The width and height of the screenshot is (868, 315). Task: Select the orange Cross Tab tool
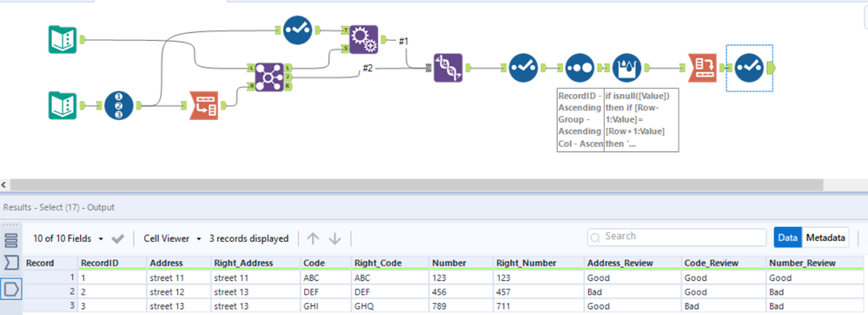point(703,68)
